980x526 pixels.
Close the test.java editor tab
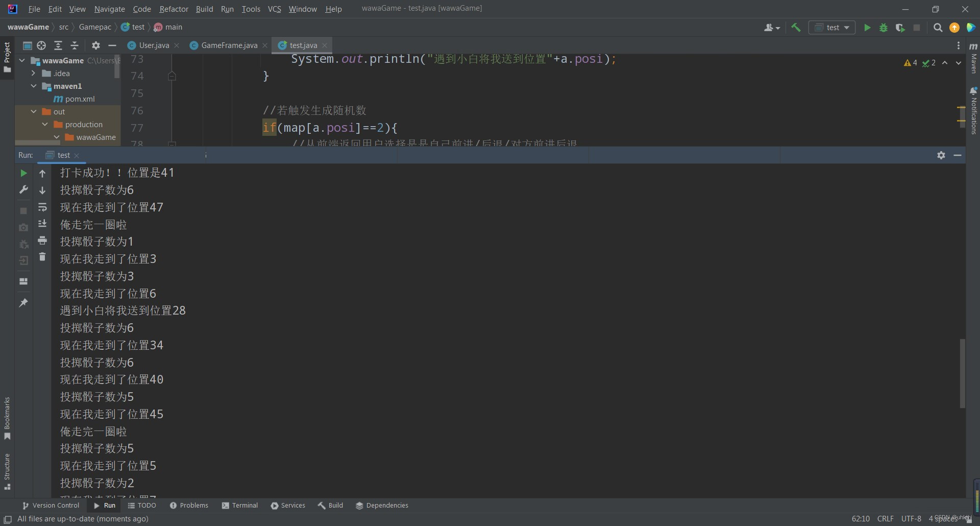click(325, 45)
